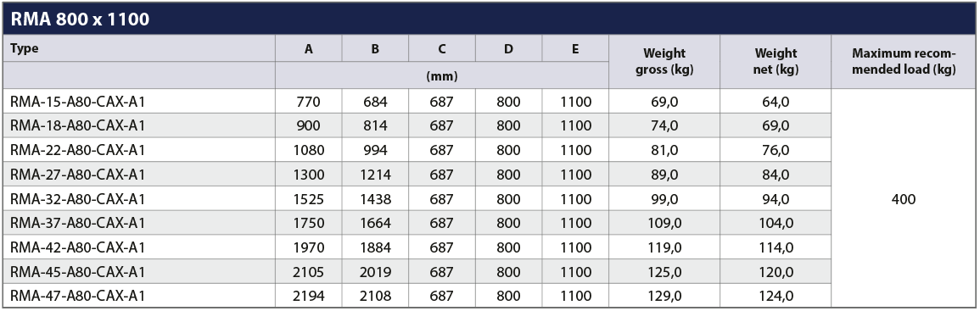Click the A value 1750
Viewport: 980px width, 311px height.
(x=309, y=223)
